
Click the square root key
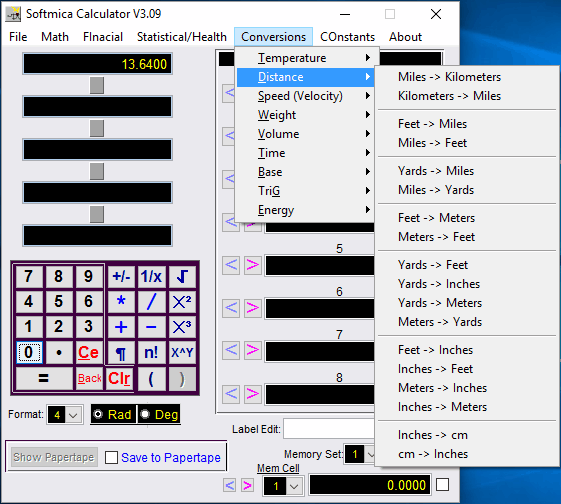click(x=182, y=277)
